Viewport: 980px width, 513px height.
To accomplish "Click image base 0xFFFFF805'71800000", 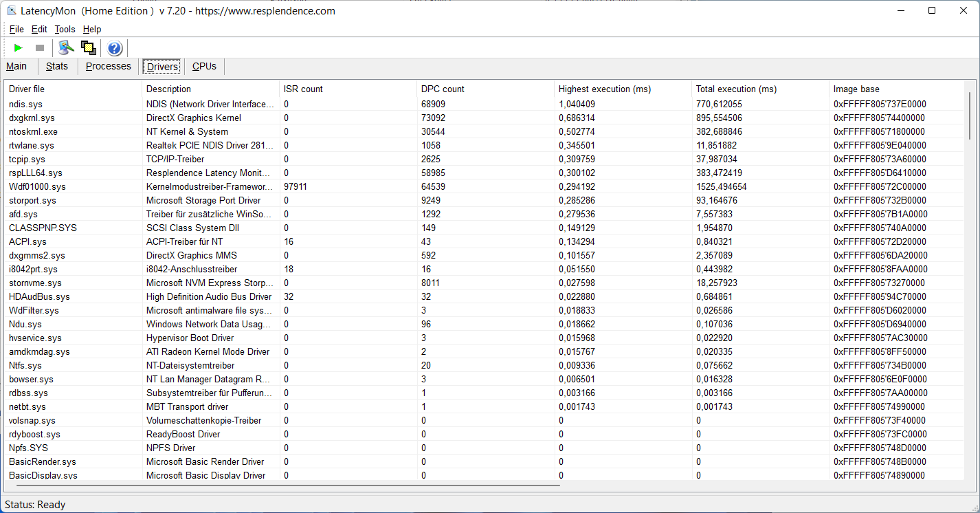I will [x=880, y=131].
